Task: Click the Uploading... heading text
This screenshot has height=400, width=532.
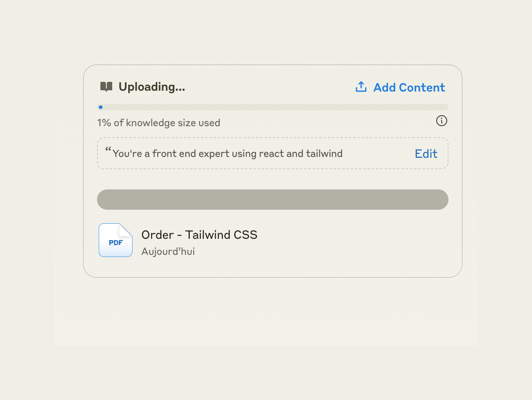Action: click(x=152, y=87)
